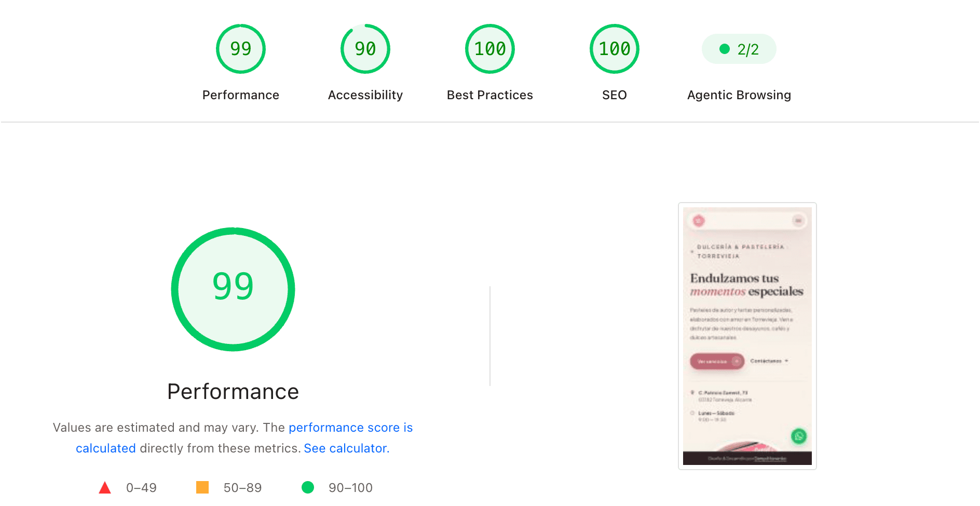Go to the Agentic Browsing category label

(x=739, y=95)
